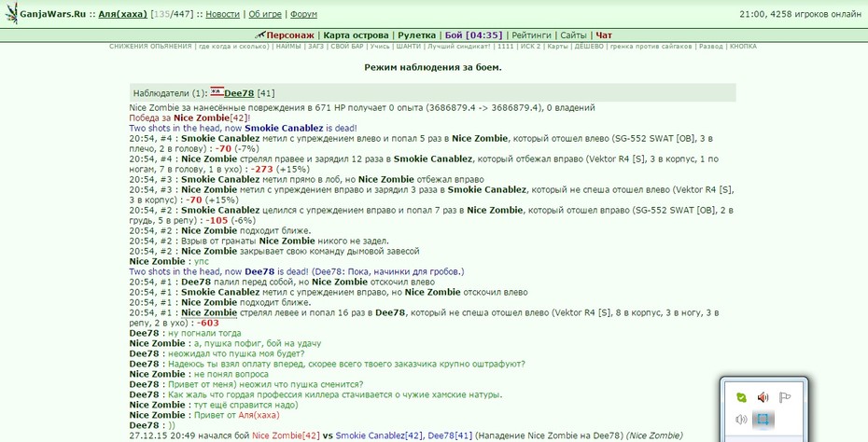Click the СНИЖЕНИЯ ОПЬЯНЕНИЯ ad link
Image resolution: width=868 pixels, height=442 pixels.
click(150, 47)
